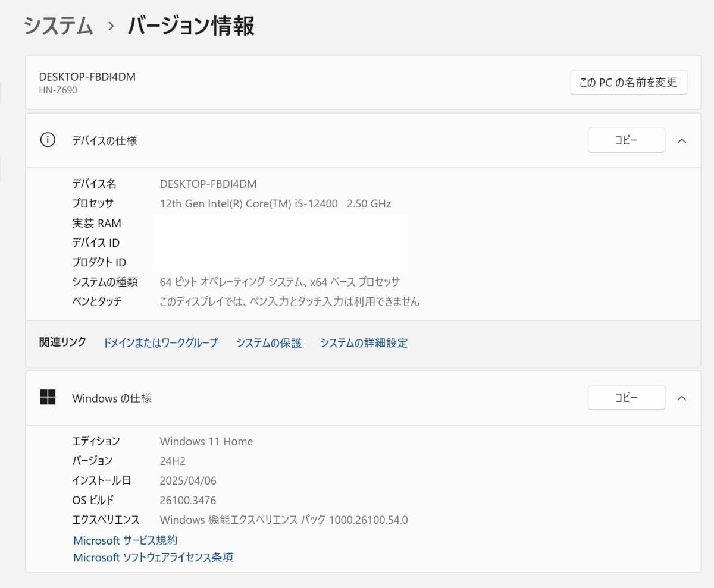Select the デバイス名 value DESKTOP-FBDI4DM
This screenshot has width=714, height=588.
[x=208, y=184]
